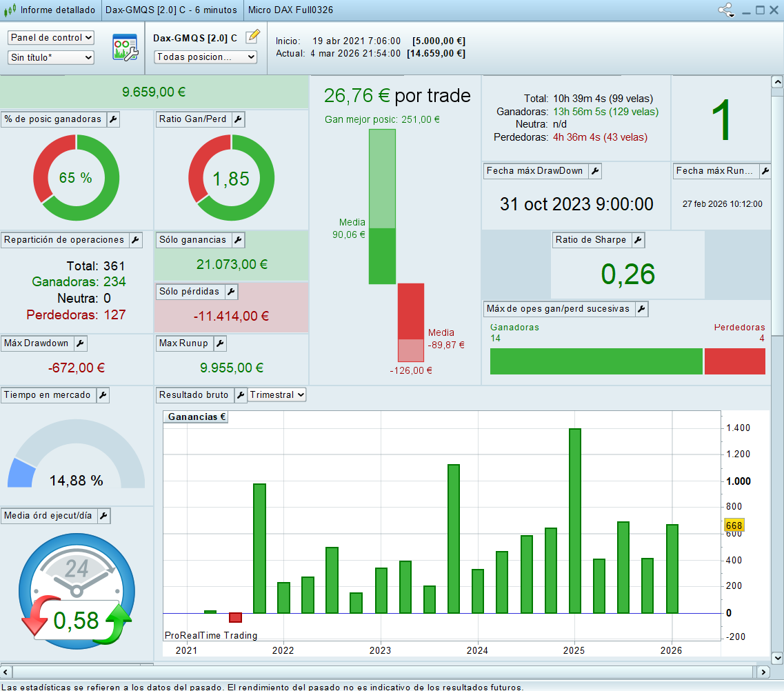This screenshot has width=784, height=691.
Task: Change the Trimestral period dropdown
Action: [x=277, y=395]
